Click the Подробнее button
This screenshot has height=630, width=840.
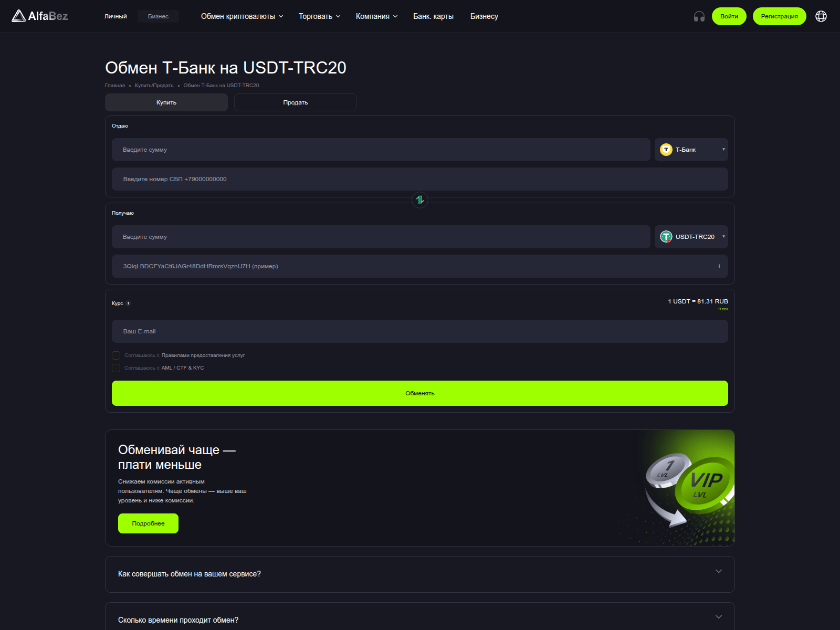[148, 523]
